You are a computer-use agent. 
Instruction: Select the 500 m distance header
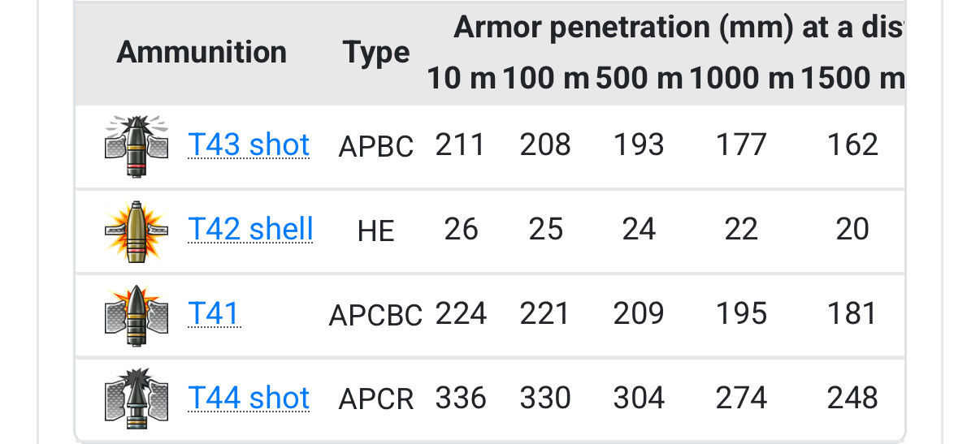(639, 79)
